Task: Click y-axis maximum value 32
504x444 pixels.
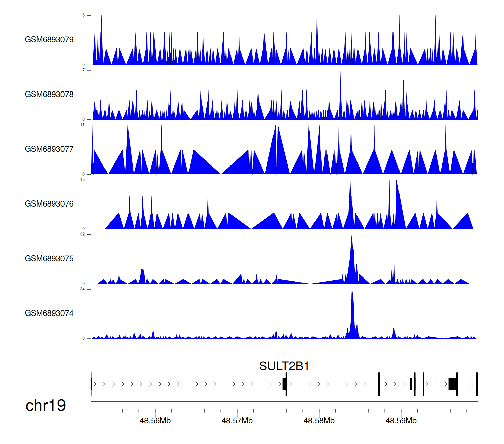Action: [82, 234]
